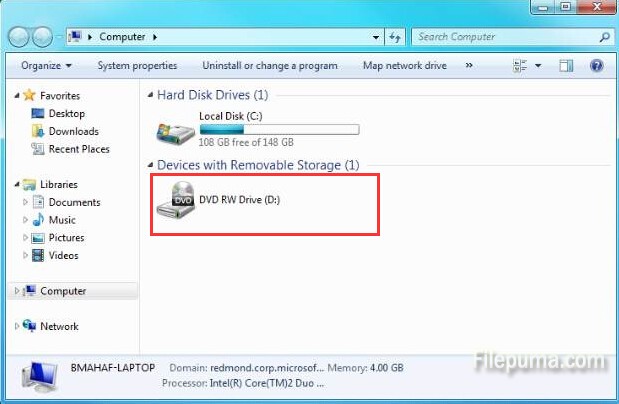Expand the Network tree node
The height and width of the screenshot is (404, 619).
click(x=17, y=326)
